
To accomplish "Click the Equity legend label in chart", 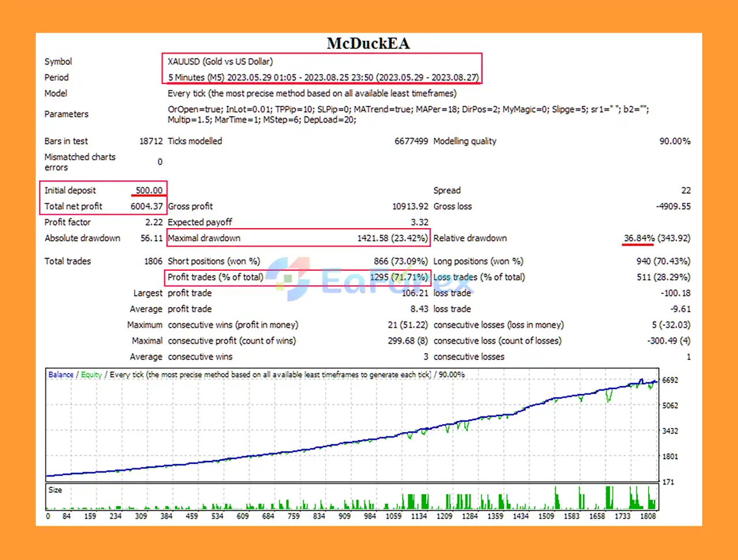I will 91,374.
